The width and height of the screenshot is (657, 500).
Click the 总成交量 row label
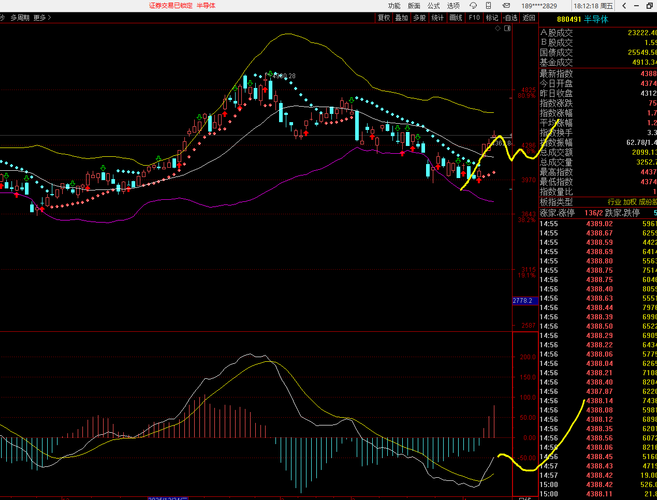[556, 162]
